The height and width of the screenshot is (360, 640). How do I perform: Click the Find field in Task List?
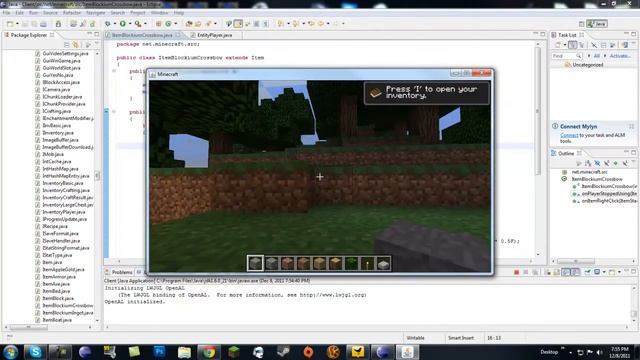(567, 56)
